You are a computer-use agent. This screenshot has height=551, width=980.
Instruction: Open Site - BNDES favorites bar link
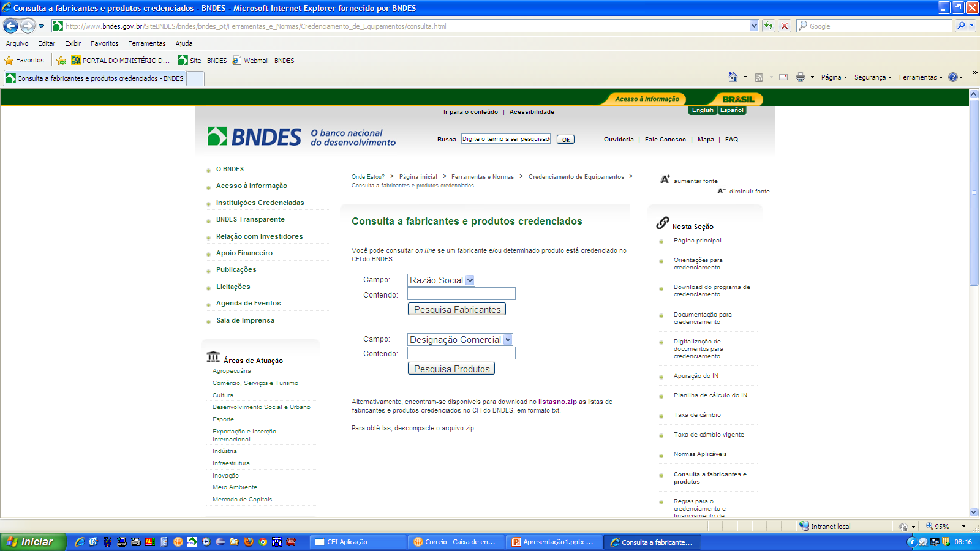coord(203,60)
